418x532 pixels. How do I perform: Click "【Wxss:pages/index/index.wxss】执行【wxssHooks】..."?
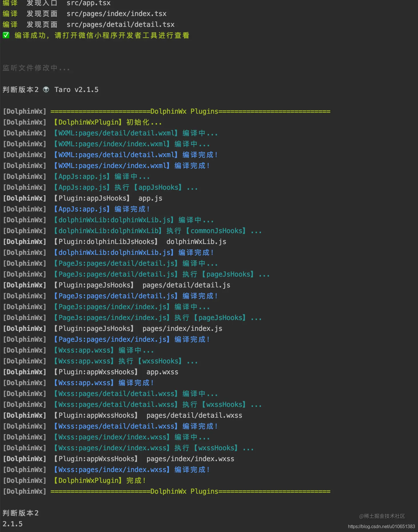(154, 448)
